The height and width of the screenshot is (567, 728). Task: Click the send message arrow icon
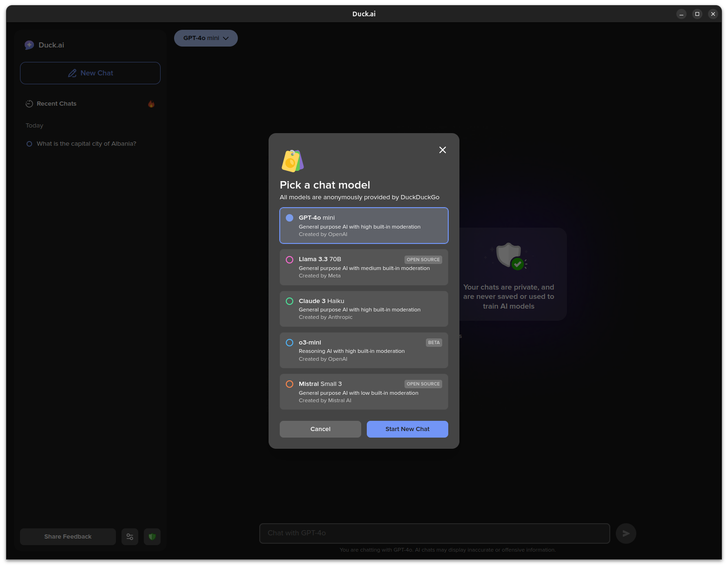626,533
